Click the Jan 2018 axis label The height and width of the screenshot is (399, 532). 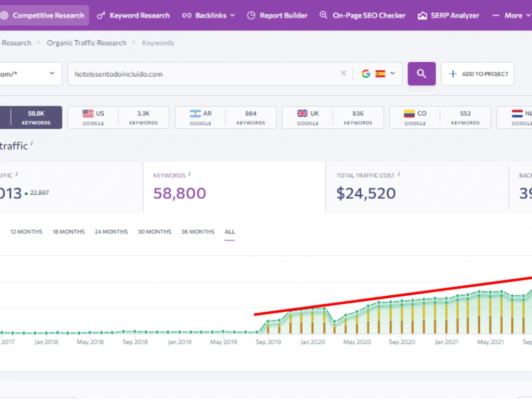tap(46, 342)
